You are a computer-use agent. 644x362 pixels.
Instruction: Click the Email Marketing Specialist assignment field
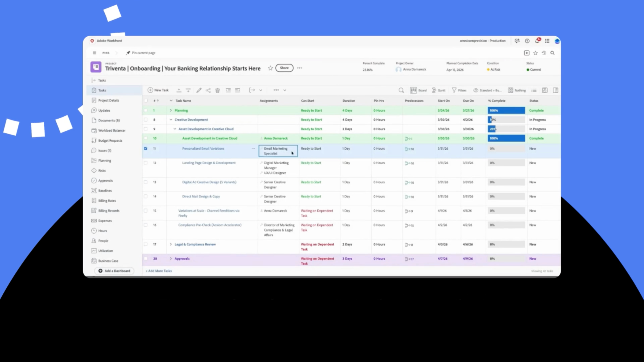tap(278, 151)
